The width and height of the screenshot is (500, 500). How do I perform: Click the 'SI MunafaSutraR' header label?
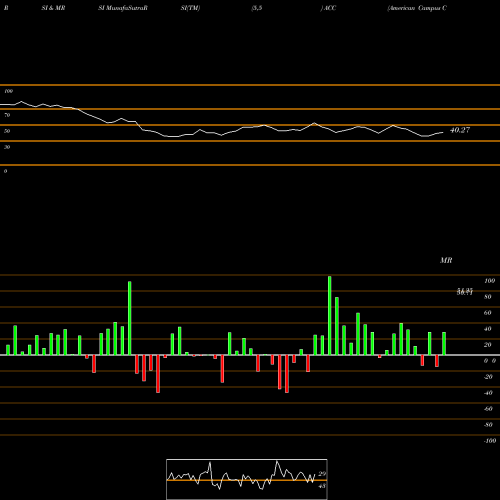[123, 8]
